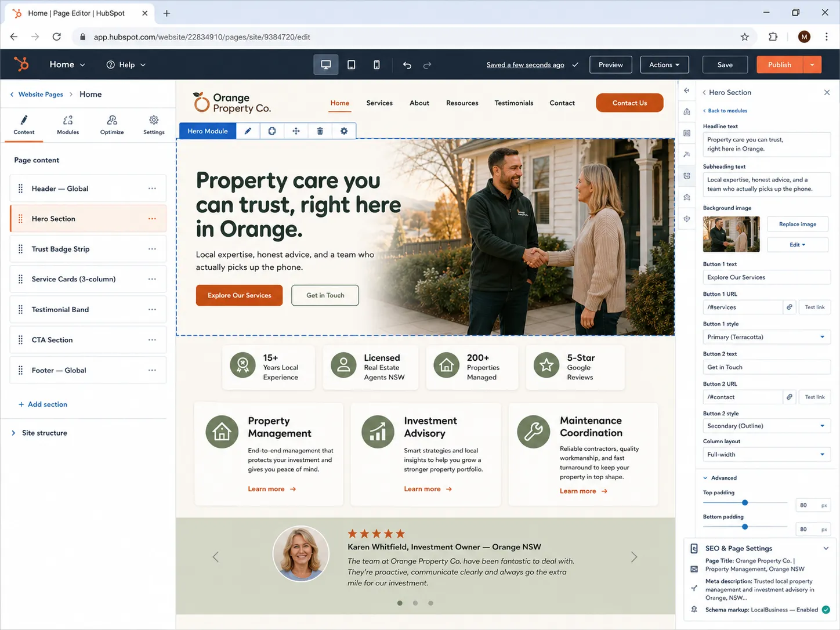Show next testimonial arrow
The width and height of the screenshot is (840, 630).
[x=634, y=557]
